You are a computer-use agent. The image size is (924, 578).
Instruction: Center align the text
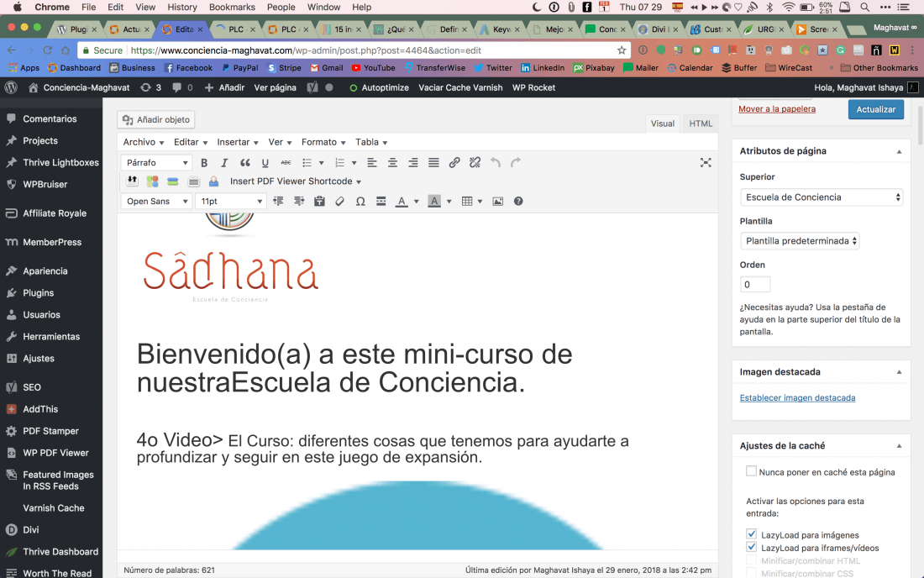[392, 163]
